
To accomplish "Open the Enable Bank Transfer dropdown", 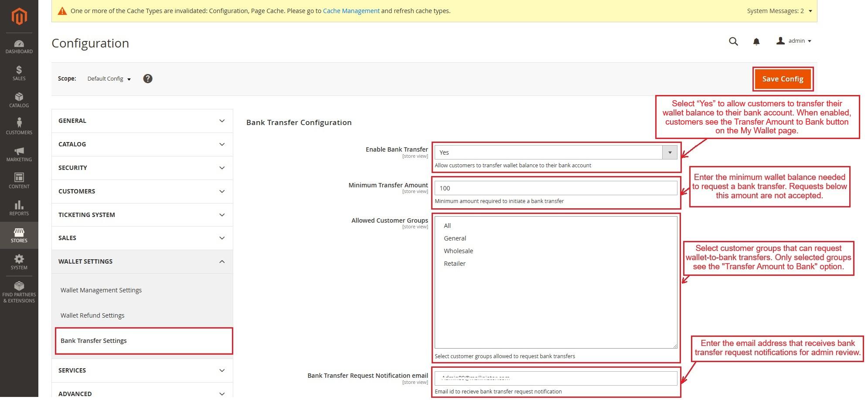I will [x=555, y=152].
